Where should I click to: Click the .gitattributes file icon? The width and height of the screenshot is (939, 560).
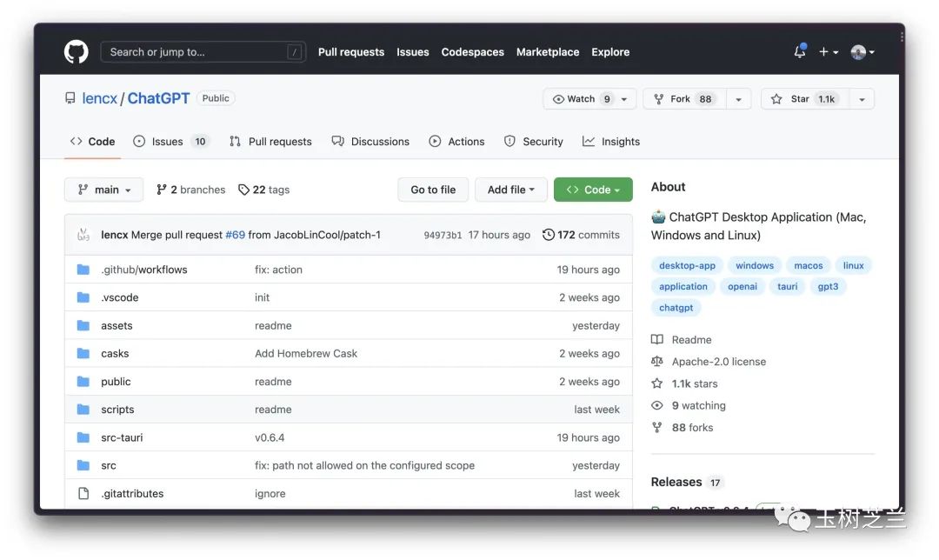(x=83, y=494)
